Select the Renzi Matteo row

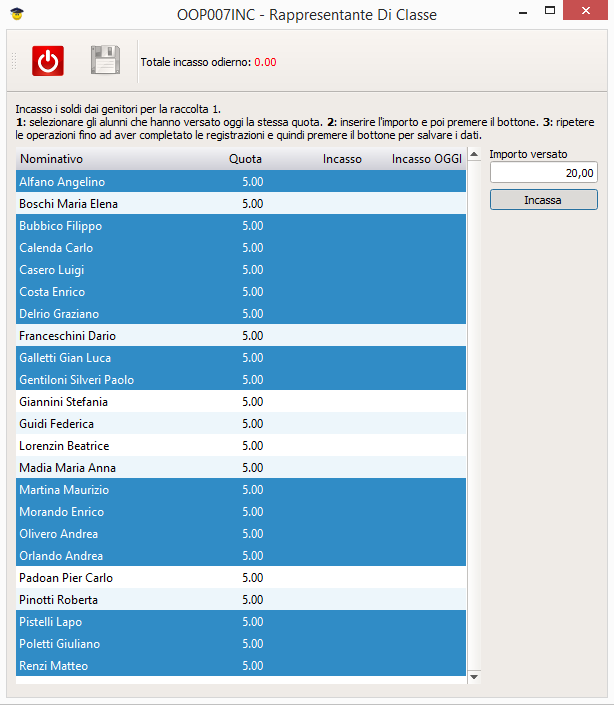point(241,666)
